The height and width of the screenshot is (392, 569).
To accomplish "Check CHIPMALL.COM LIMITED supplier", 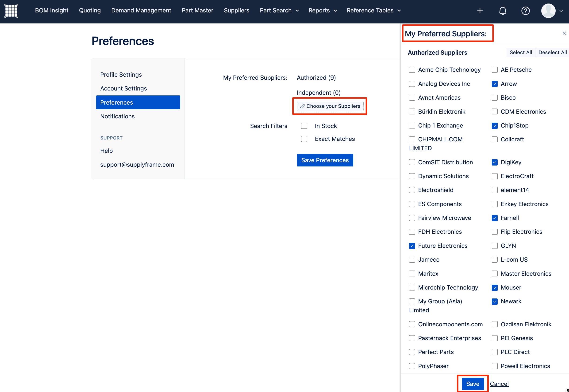I will [x=412, y=139].
